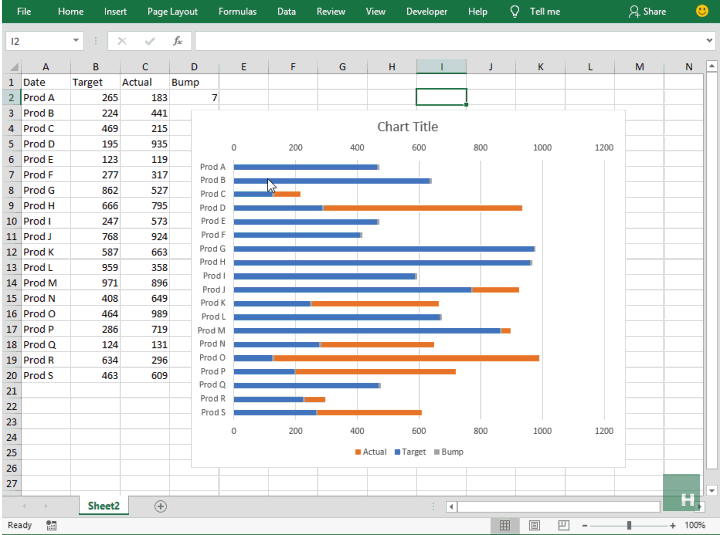The width and height of the screenshot is (720, 535).
Task: Switch to Normal view icon
Action: click(505, 525)
